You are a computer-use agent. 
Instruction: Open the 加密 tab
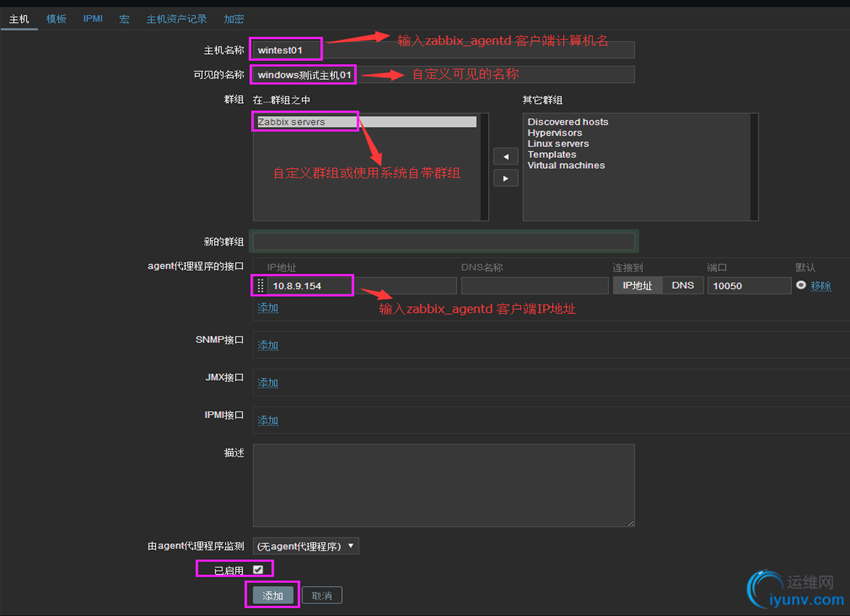point(234,19)
